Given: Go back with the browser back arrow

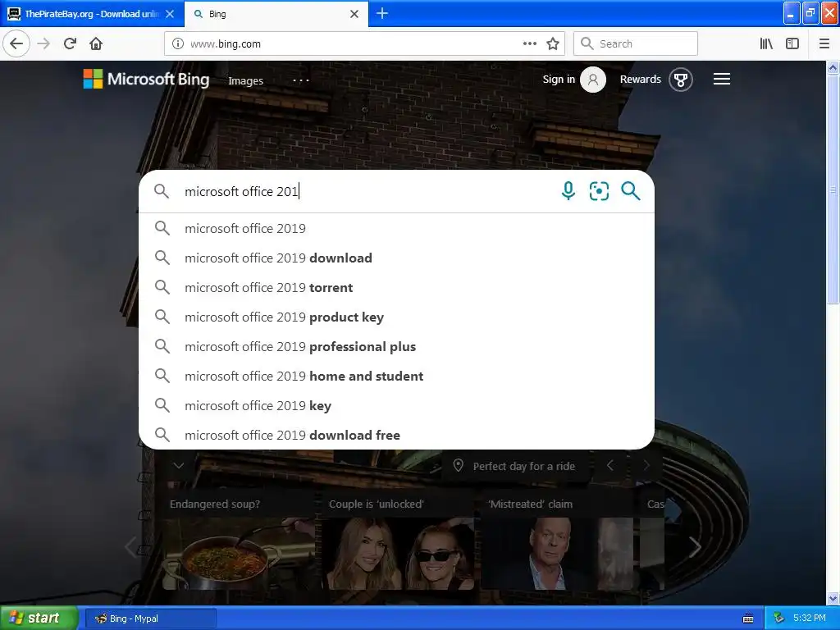Looking at the screenshot, I should [16, 43].
